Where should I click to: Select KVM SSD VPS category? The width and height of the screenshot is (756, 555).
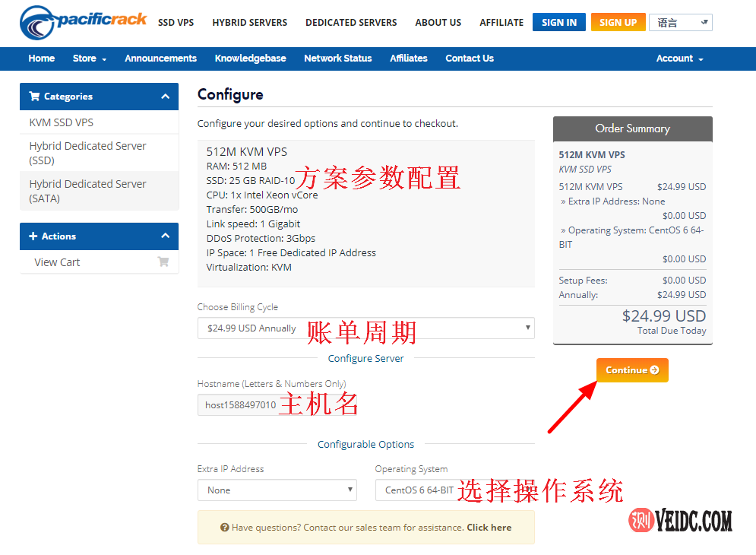(99, 122)
